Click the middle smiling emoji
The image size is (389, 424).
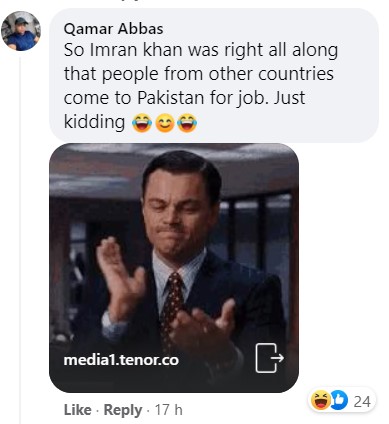click(165, 123)
